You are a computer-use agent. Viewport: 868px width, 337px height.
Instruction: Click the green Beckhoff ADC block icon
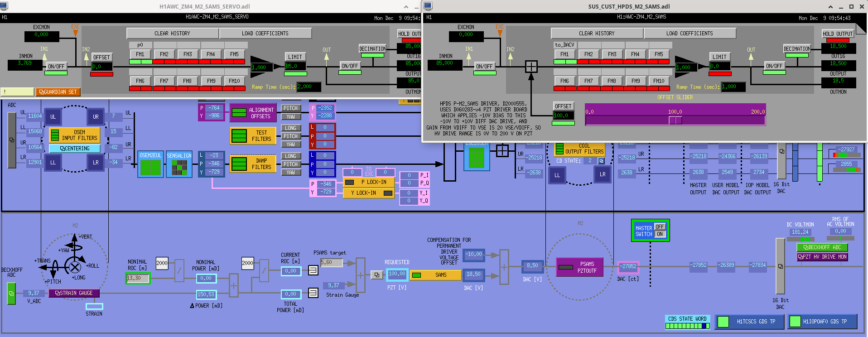tap(11, 294)
